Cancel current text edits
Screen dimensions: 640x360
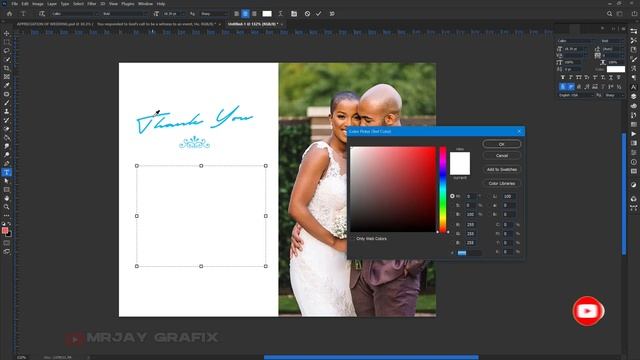point(307,13)
